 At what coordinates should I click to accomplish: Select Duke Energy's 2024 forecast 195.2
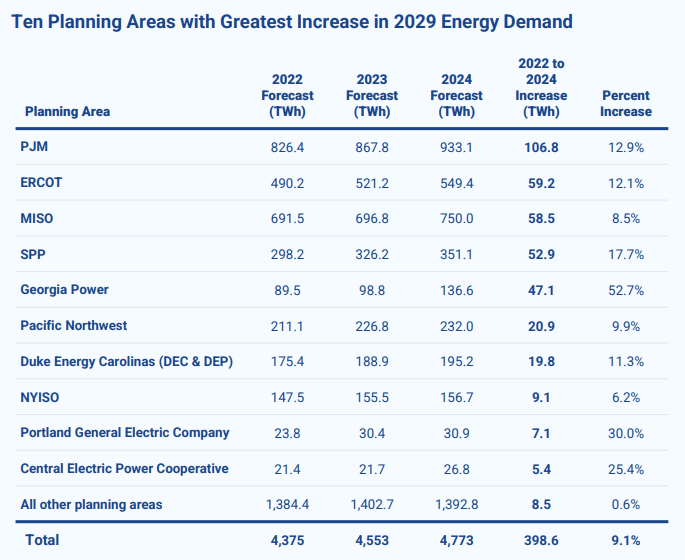tap(457, 362)
